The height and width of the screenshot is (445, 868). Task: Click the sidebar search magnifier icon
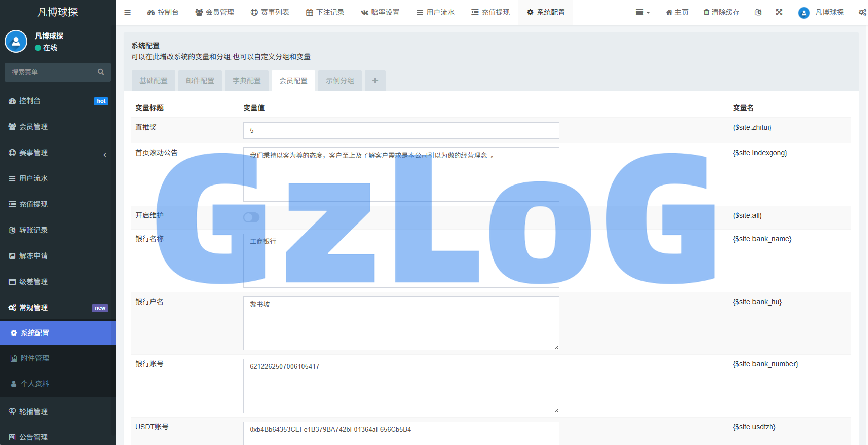pyautogui.click(x=101, y=72)
